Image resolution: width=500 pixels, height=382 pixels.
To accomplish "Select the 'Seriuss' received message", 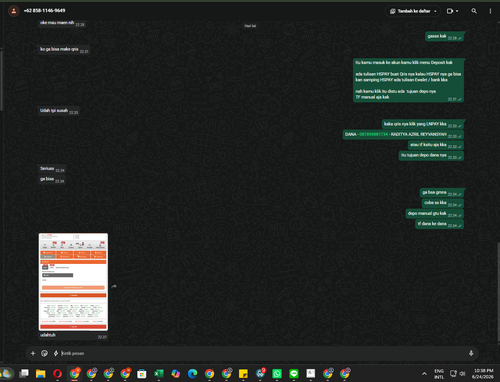I will (x=52, y=169).
